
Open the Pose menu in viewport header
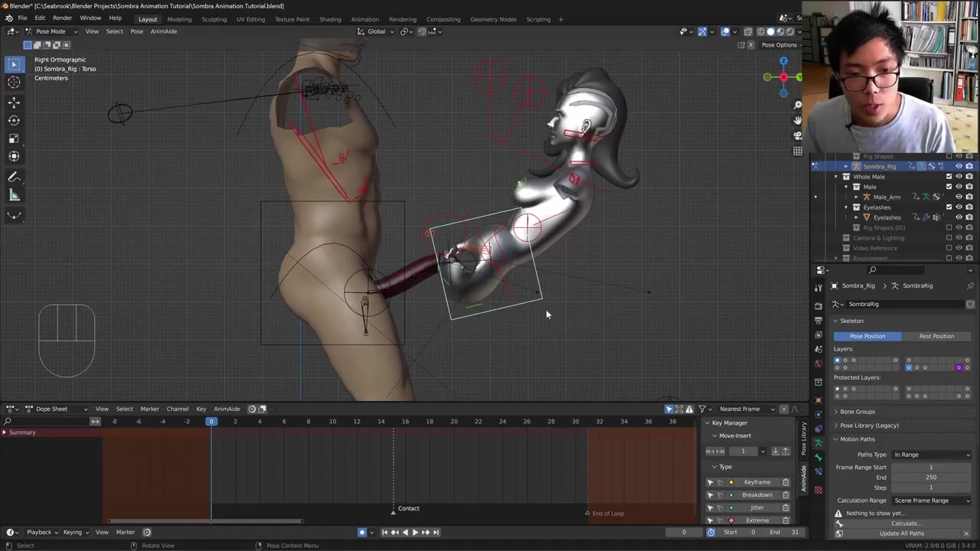136,31
